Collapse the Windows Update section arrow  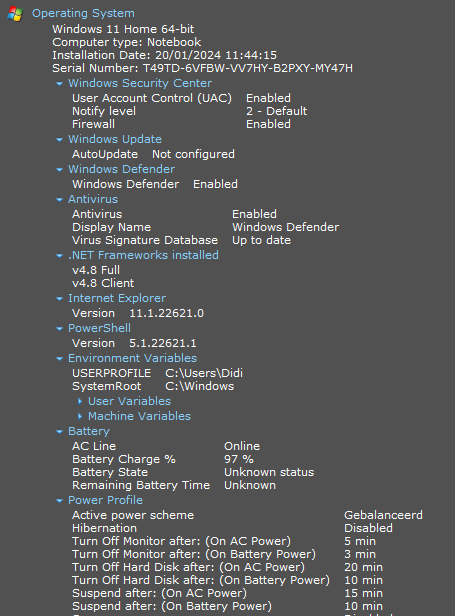pos(59,139)
